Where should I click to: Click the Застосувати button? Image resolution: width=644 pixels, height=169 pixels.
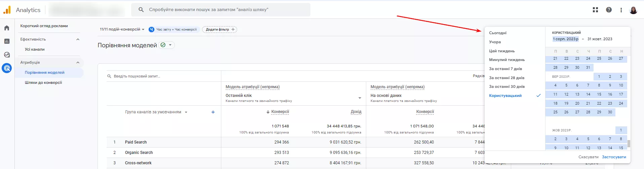coord(614,157)
